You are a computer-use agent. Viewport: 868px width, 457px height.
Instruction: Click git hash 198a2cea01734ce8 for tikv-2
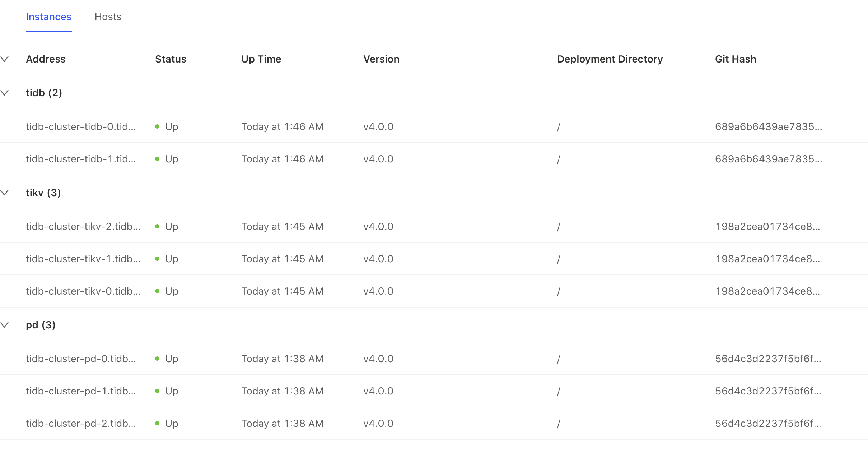[x=767, y=226]
